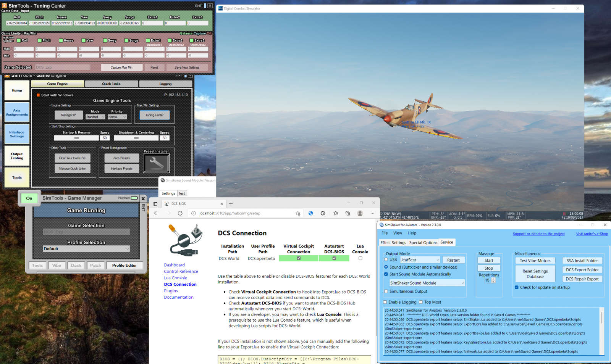The height and width of the screenshot is (364, 611).
Task: Toggle the Roll Max/Min option
Action: point(19,40)
